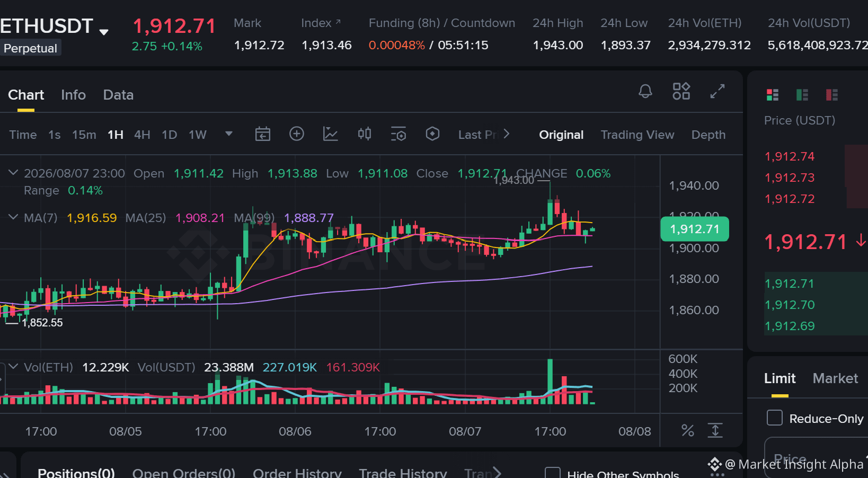Select the Market order tab
This screenshot has height=478, width=868.
click(835, 378)
